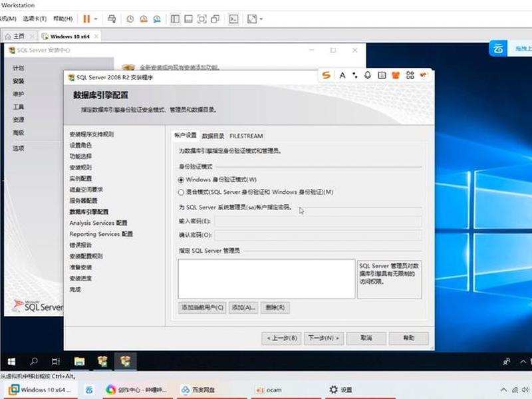532x399 pixels.
Task: Click the guest taskbar search magnifier icon
Action: pos(34,361)
